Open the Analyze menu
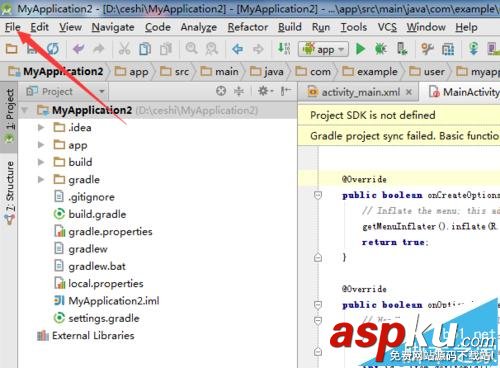Image resolution: width=500 pixels, height=368 pixels. [199, 27]
